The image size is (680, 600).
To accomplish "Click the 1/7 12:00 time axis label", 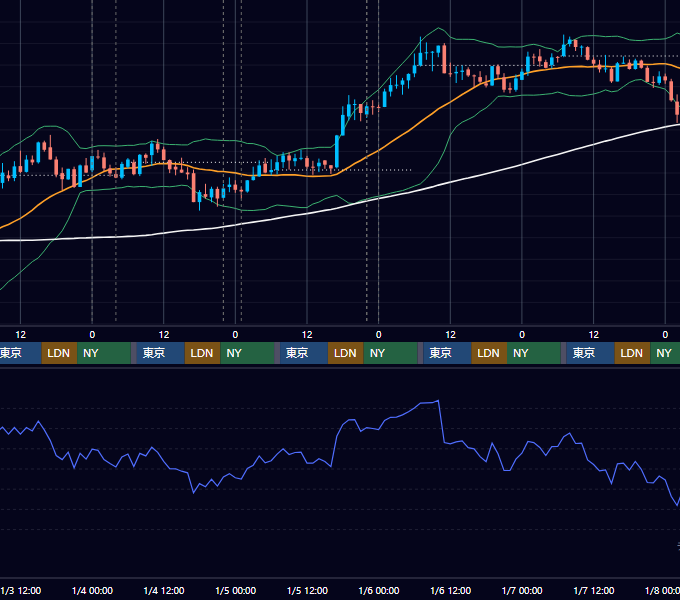I will (594, 590).
